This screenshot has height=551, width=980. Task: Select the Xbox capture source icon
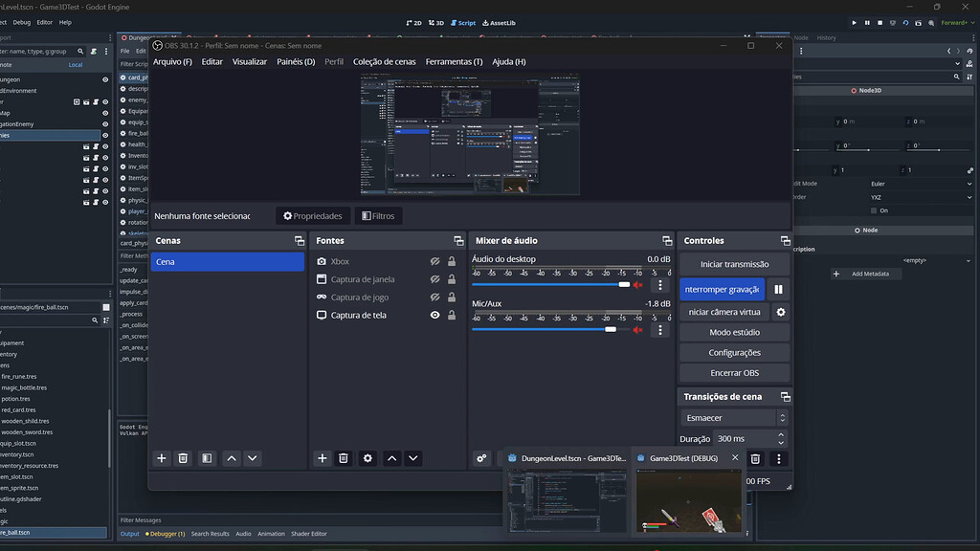pyautogui.click(x=323, y=260)
